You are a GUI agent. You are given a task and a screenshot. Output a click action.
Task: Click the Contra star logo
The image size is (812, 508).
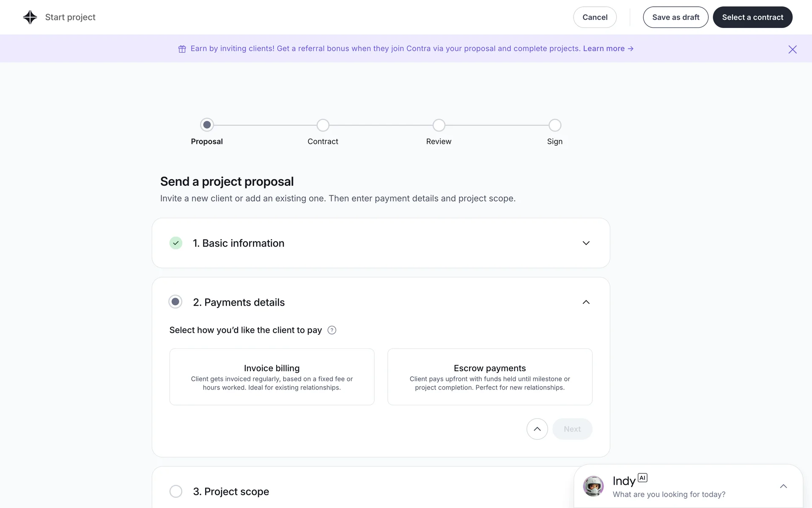(30, 17)
